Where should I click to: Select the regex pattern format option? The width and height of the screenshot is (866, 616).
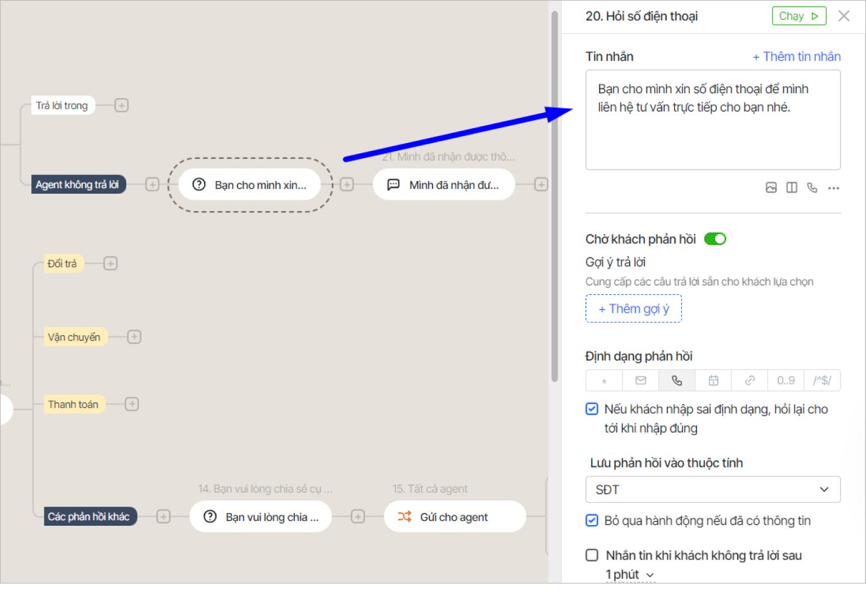pyautogui.click(x=821, y=381)
